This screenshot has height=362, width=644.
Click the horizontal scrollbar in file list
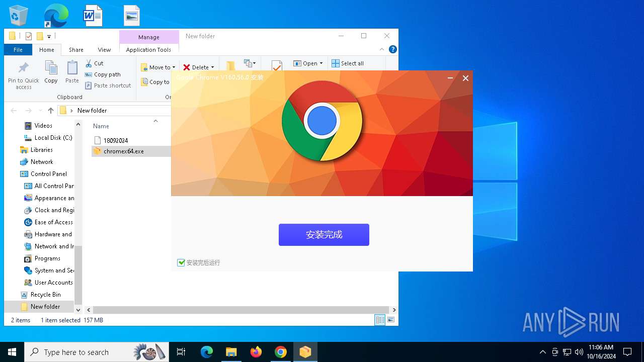pyautogui.click(x=241, y=310)
